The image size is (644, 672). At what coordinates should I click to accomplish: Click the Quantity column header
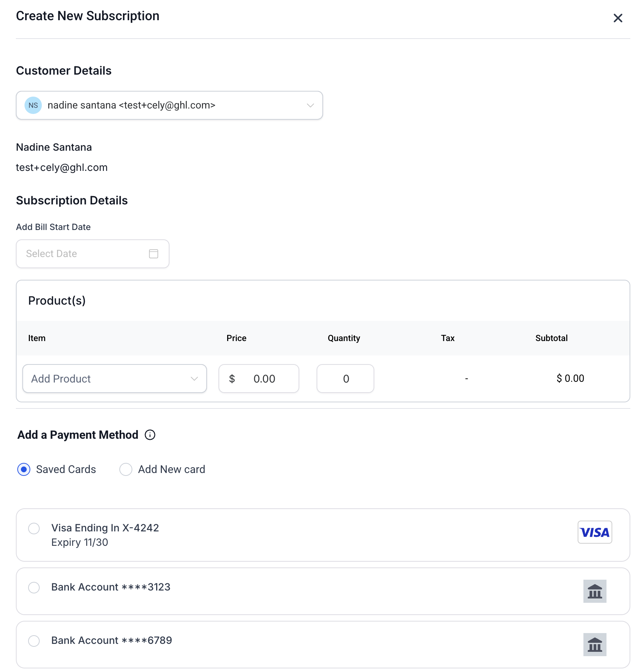point(344,338)
